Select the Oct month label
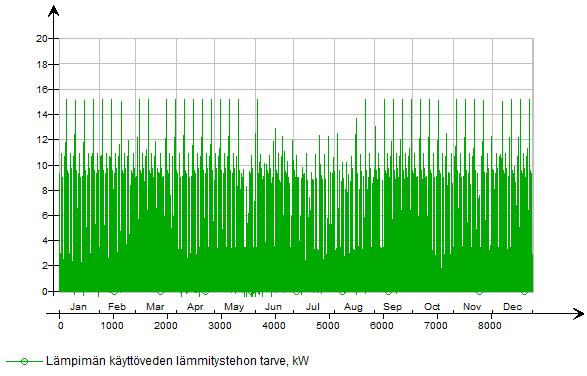The height and width of the screenshot is (376, 587). pos(432,307)
